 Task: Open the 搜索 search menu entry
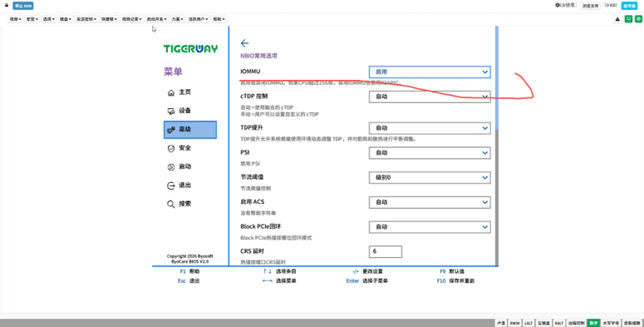click(x=189, y=204)
